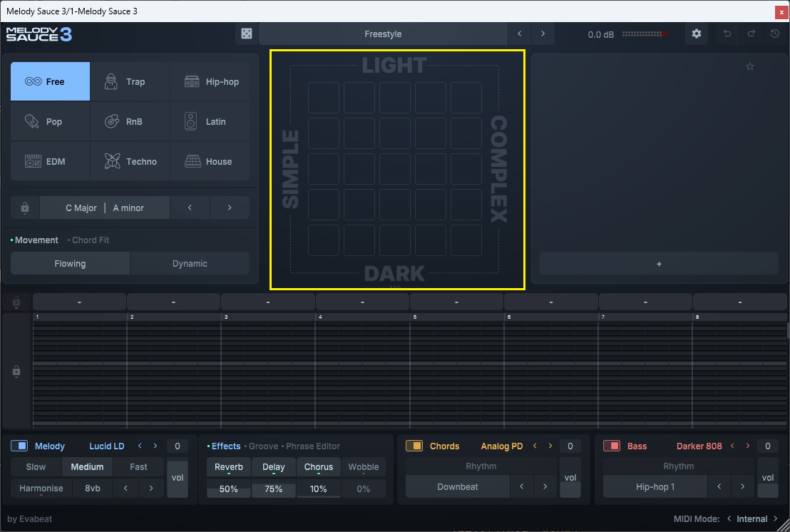This screenshot has width=790, height=532.
Task: Click the center pad in the Light/Dark grid
Action: coord(395,169)
